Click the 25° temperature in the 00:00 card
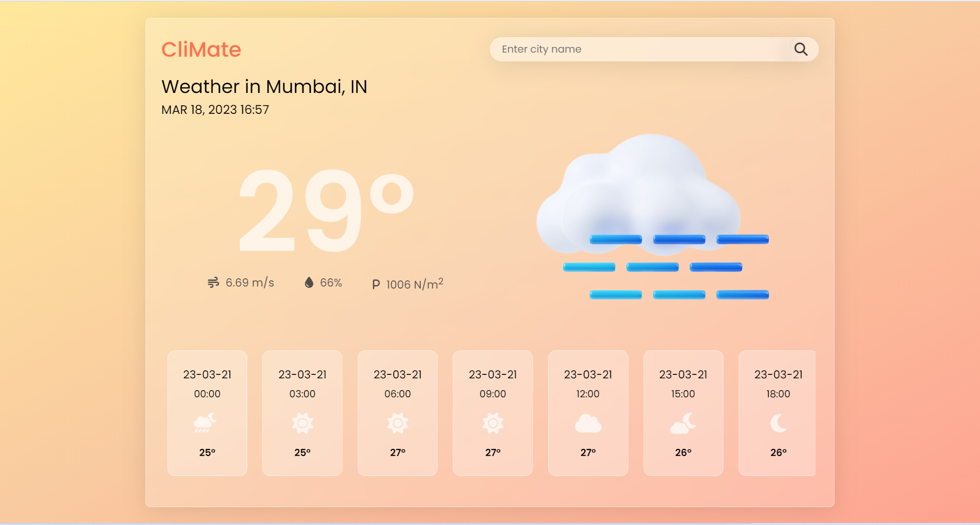 [207, 451]
